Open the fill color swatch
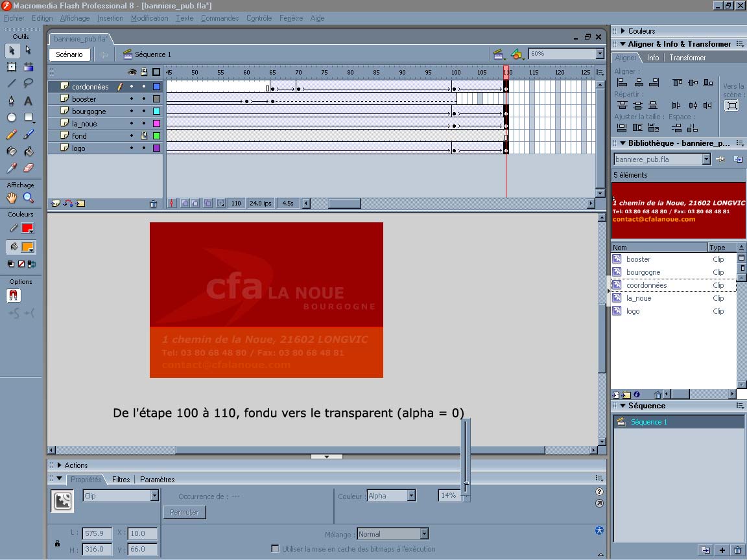Viewport: 747px width, 560px height. [27, 247]
